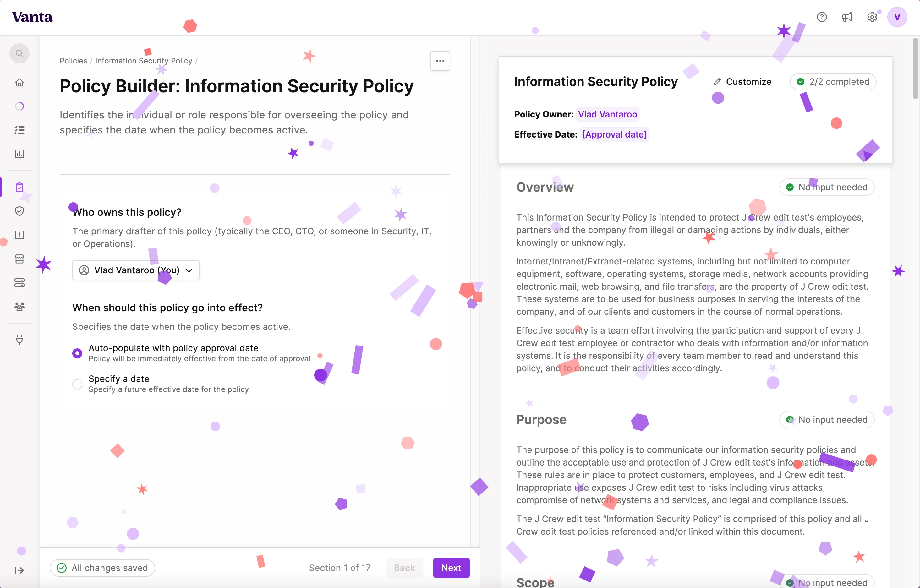Click the Overview No input needed badge

coord(827,187)
